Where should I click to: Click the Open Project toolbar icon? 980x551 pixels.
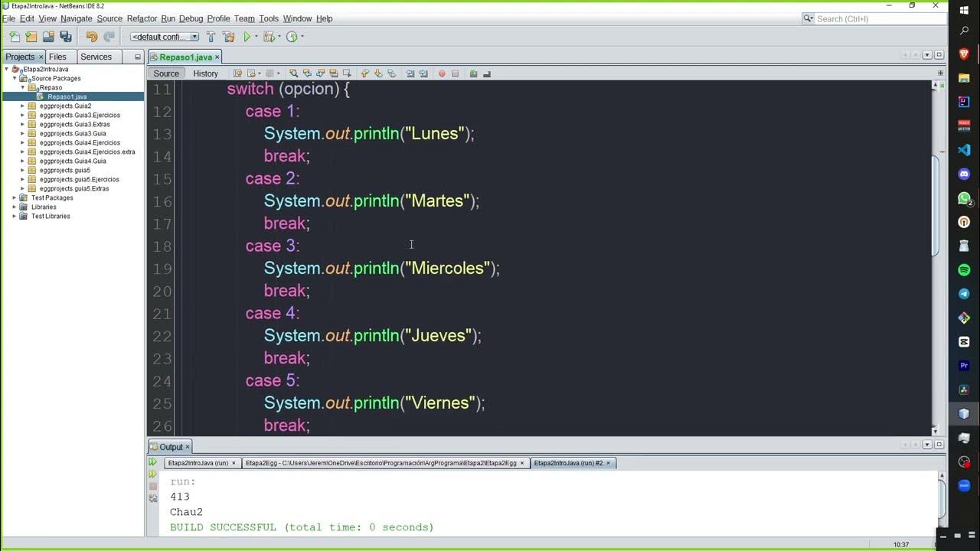point(48,37)
